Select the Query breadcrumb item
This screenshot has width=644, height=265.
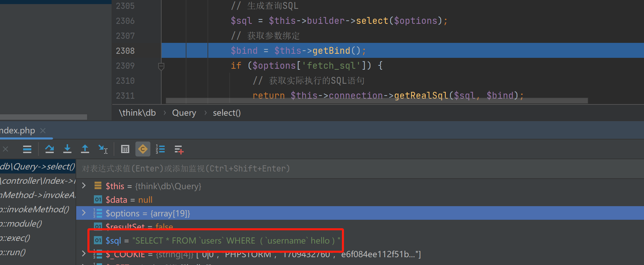[x=184, y=113]
